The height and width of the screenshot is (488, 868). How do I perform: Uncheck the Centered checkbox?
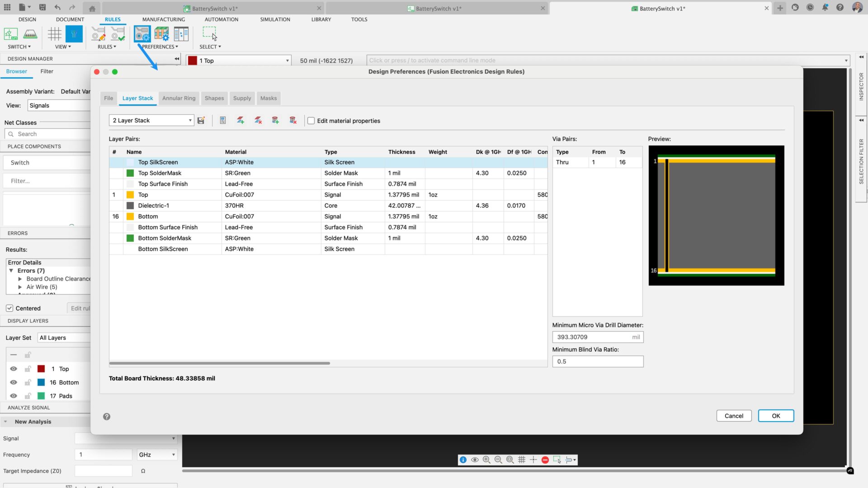(x=9, y=308)
